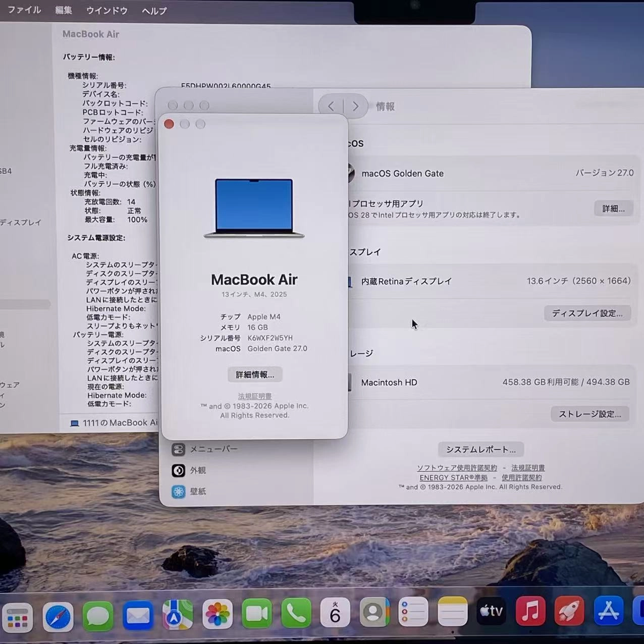Open the red rocket app in Dock
644x644 pixels.
point(569,611)
